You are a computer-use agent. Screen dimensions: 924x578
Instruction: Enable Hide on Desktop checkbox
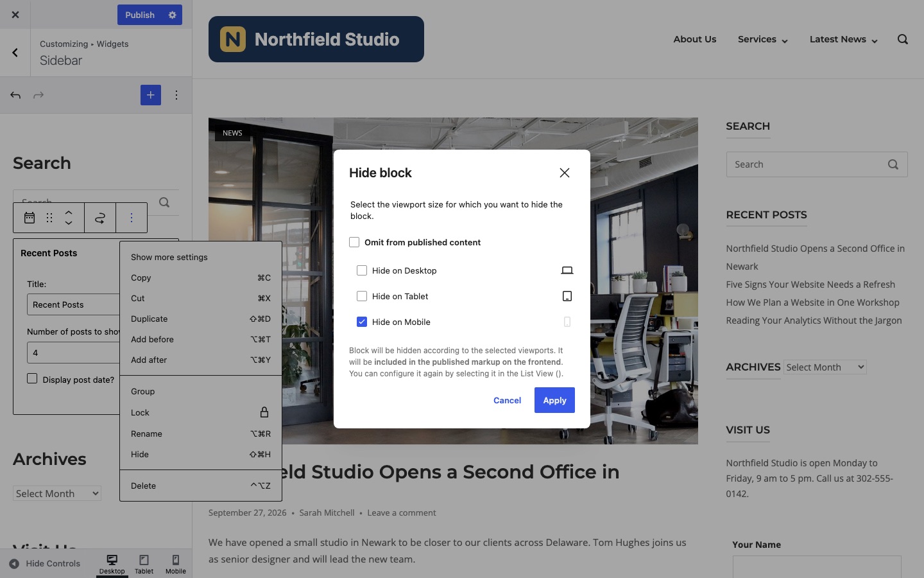(362, 270)
